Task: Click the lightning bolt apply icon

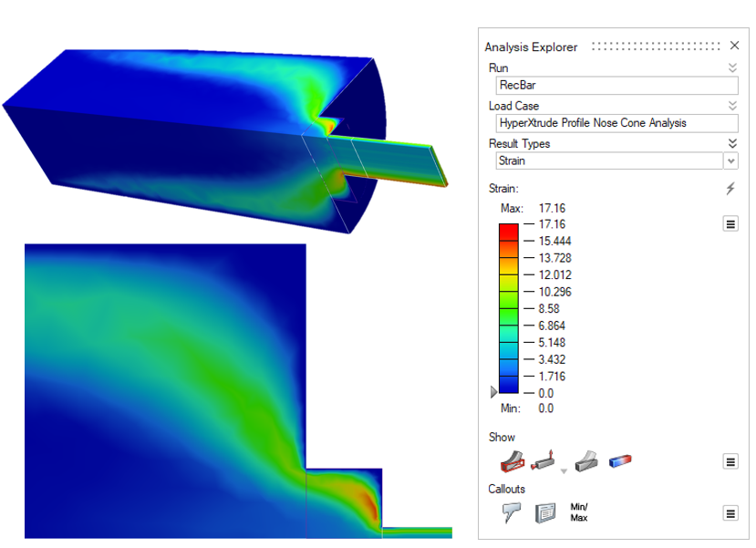Action: 730,189
